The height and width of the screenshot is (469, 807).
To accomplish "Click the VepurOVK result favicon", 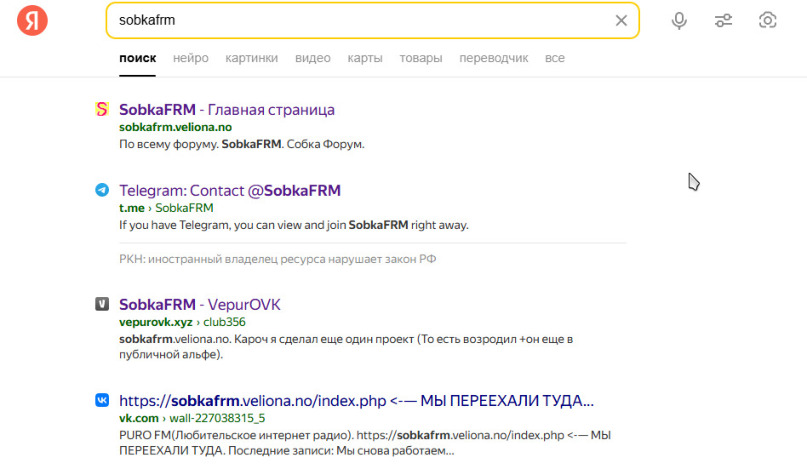I will click(102, 304).
